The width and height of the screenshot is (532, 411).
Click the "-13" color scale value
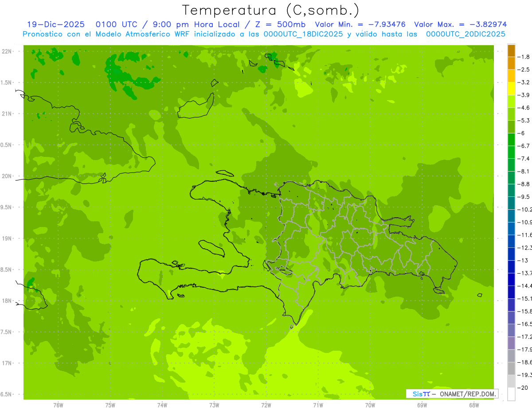[x=523, y=260]
